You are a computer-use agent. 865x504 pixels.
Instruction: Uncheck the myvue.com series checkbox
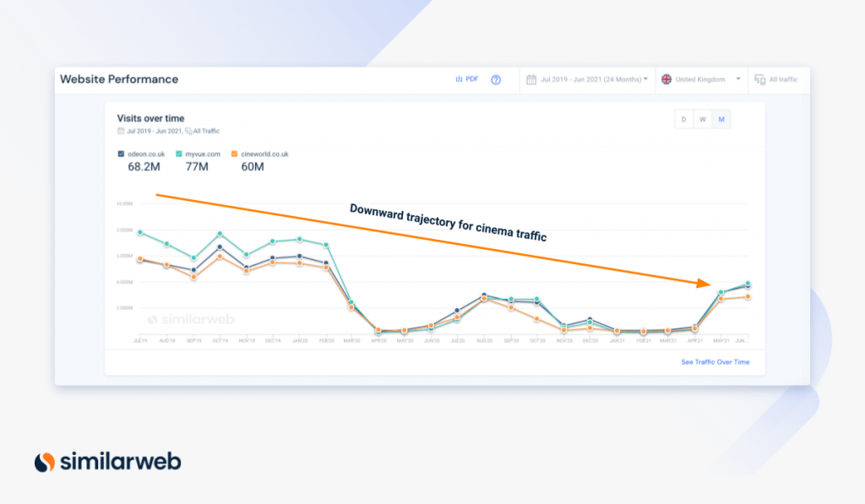click(179, 154)
